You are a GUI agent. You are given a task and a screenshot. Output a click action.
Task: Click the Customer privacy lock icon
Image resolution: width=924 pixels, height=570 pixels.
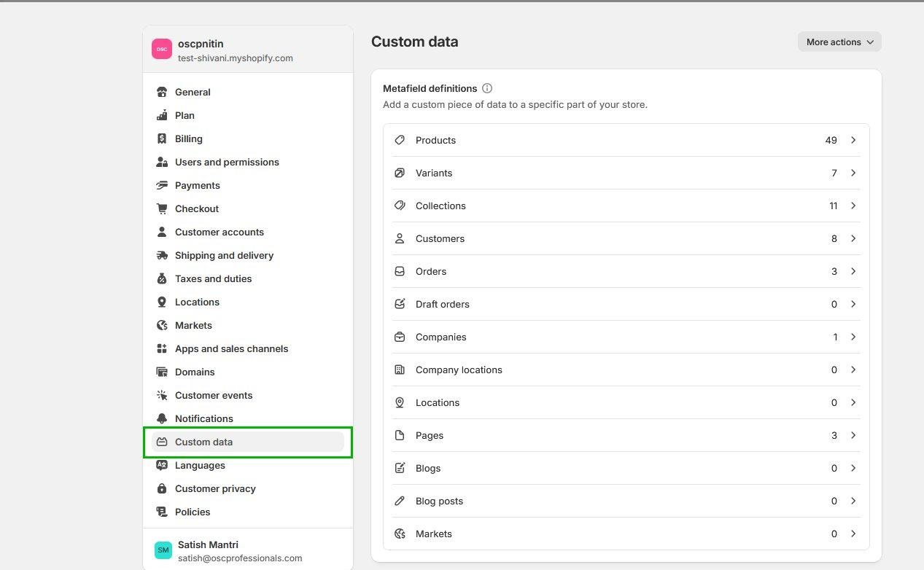click(x=162, y=489)
